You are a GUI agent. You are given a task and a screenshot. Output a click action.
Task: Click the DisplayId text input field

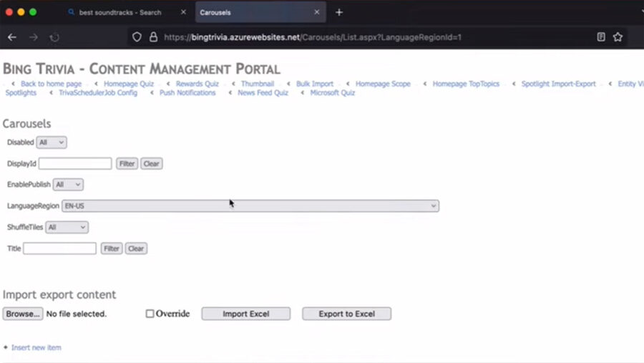[75, 164]
